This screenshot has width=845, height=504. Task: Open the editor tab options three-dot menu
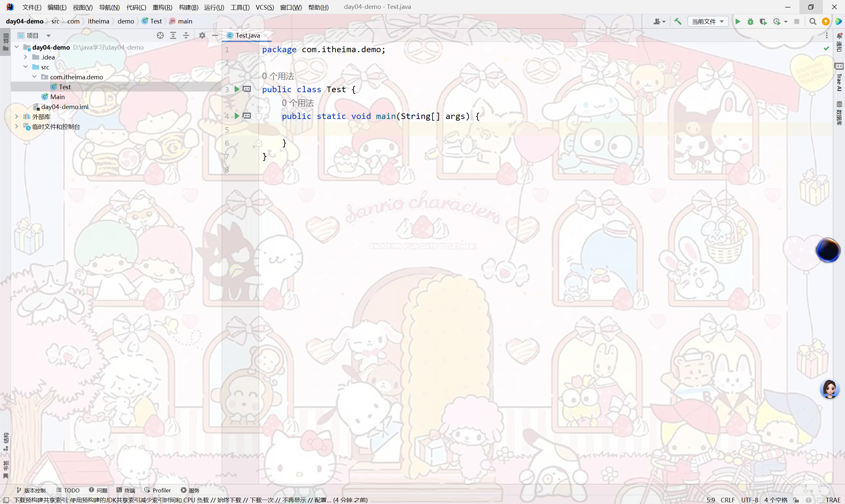coord(827,35)
